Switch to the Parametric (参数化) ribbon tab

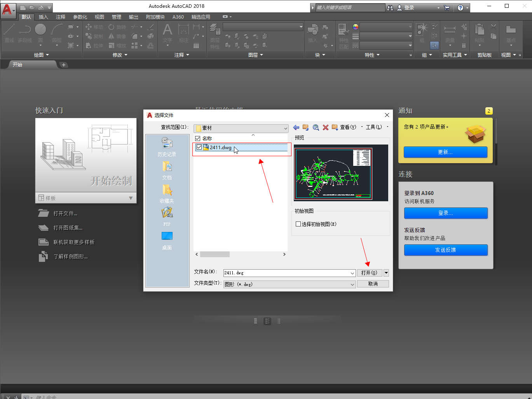80,17
